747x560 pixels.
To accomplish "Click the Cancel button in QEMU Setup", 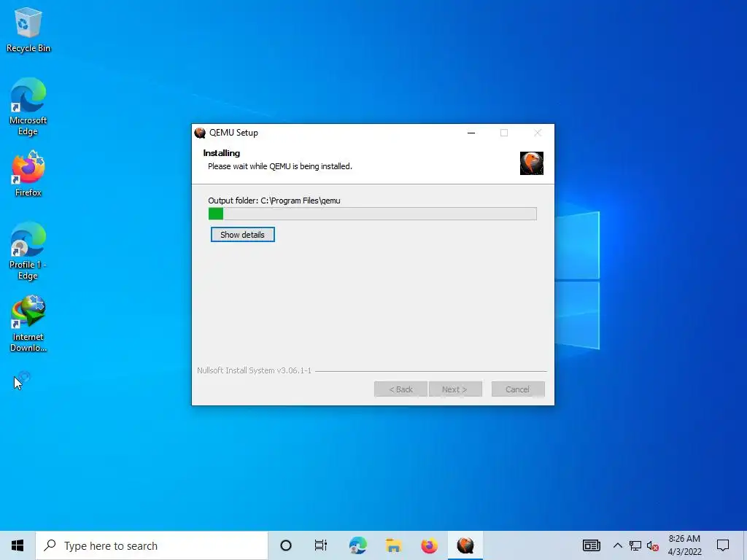I will click(x=518, y=389).
